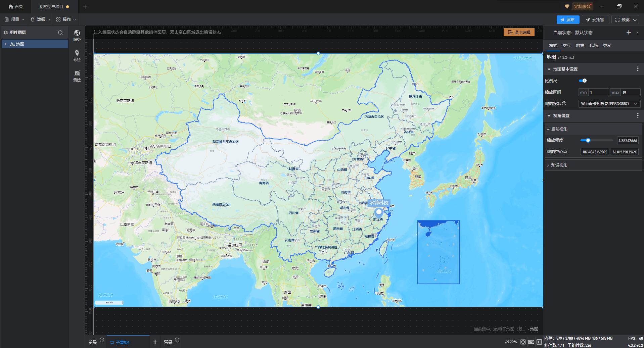Open the console icon in status bar

[539, 342]
